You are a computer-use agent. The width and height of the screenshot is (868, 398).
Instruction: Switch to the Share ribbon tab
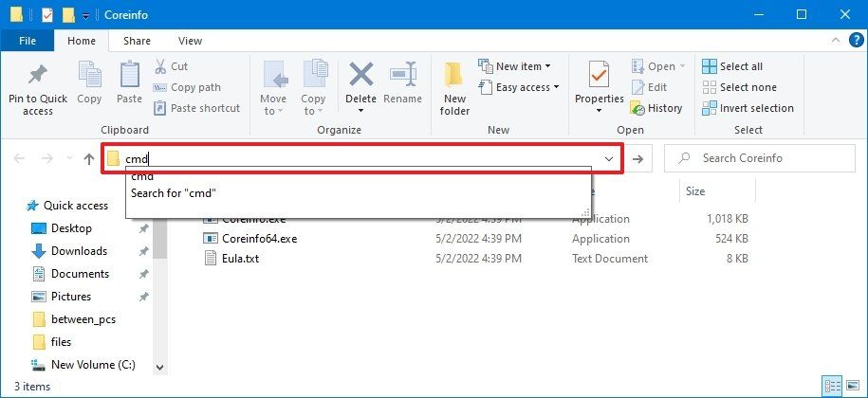[137, 41]
